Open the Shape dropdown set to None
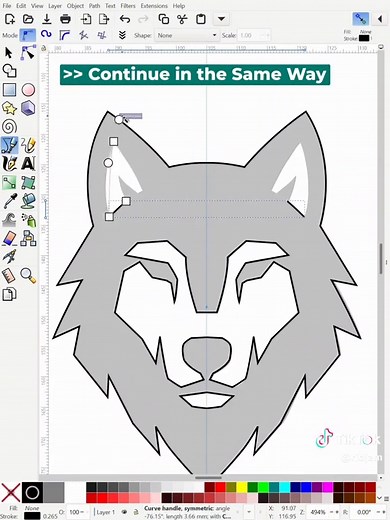The image size is (390, 520). (x=187, y=35)
